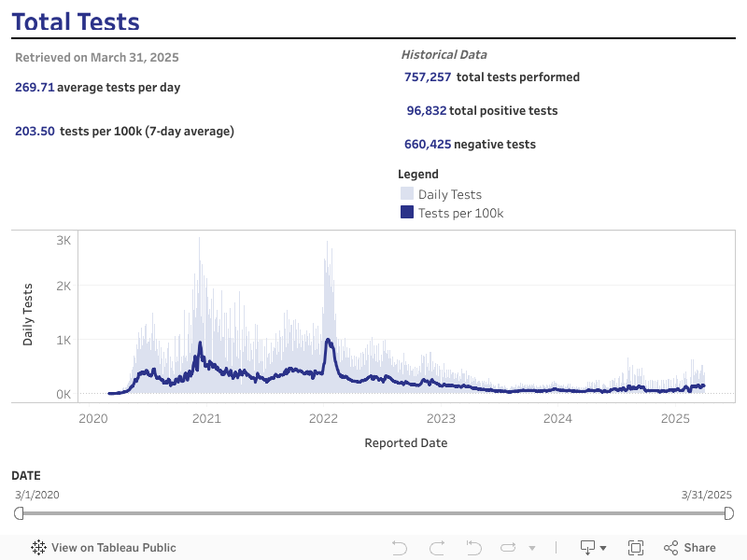Image resolution: width=747 pixels, height=560 pixels.
Task: Click the Refresh/pause data icon
Action: 509,548
